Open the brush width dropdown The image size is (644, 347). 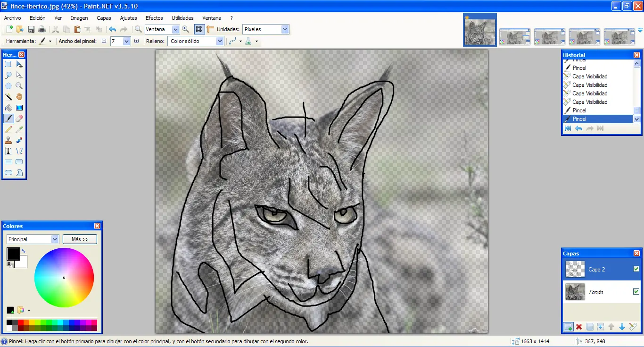coord(126,41)
